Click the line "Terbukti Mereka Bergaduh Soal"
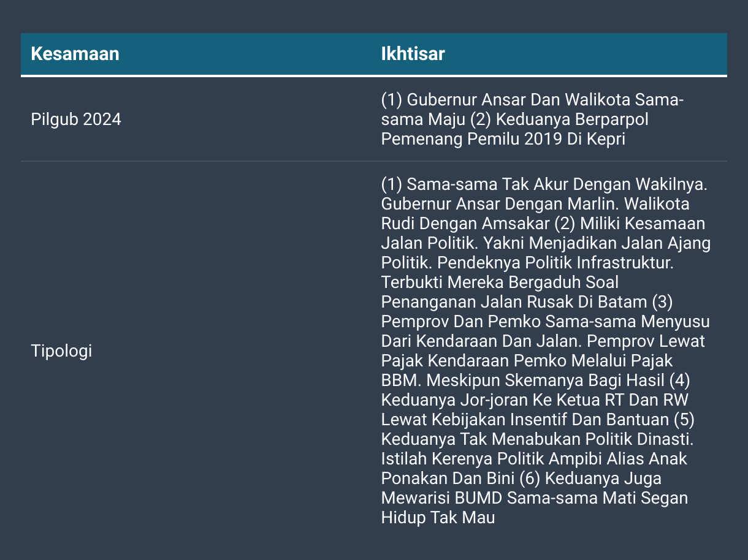This screenshot has height=560, width=748. click(x=500, y=282)
